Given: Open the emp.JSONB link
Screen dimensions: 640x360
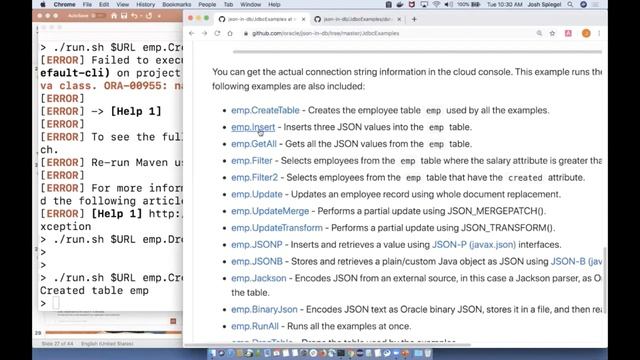Looking at the screenshot, I should coord(257,261).
